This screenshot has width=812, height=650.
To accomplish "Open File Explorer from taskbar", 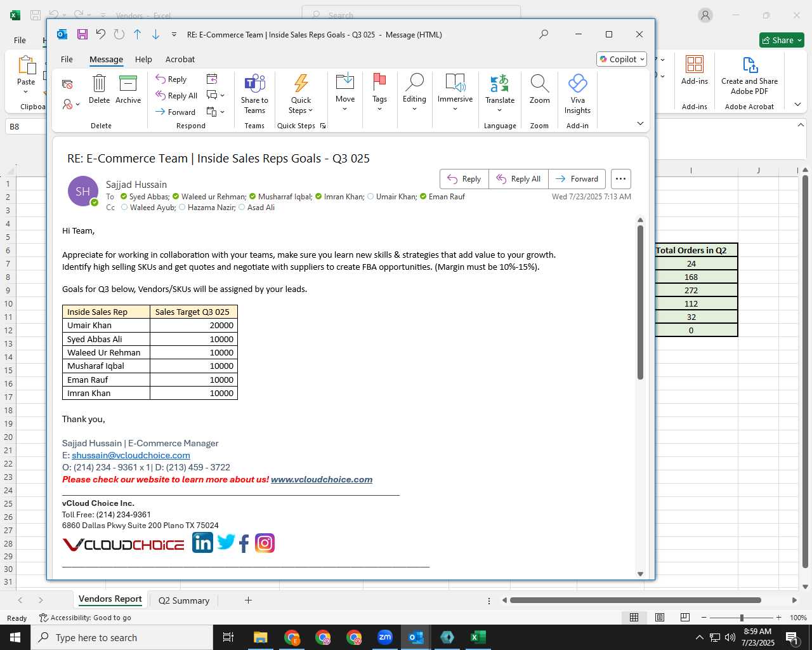I will tap(261, 637).
